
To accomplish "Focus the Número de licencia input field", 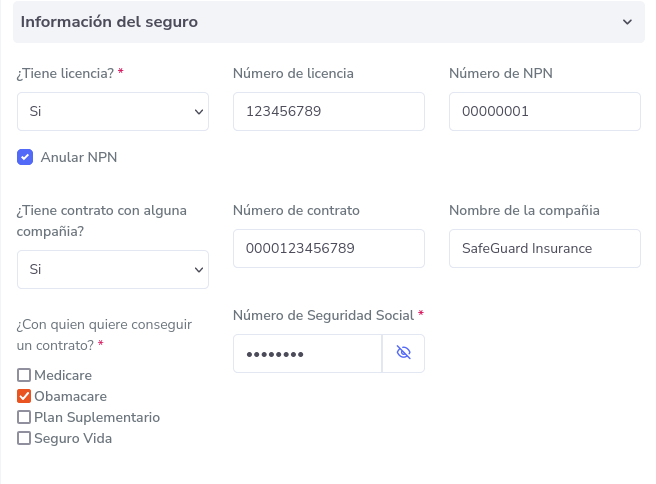I will pos(328,112).
